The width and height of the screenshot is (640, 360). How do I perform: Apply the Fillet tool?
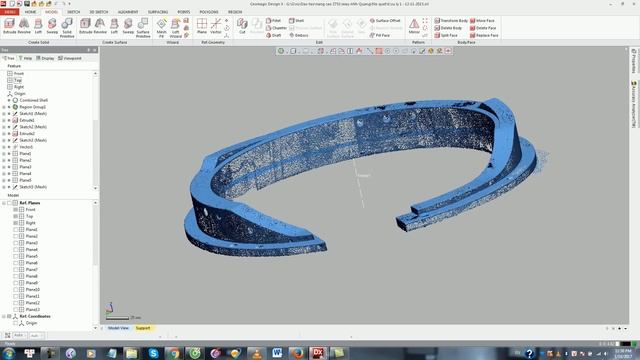pyautogui.click(x=273, y=20)
